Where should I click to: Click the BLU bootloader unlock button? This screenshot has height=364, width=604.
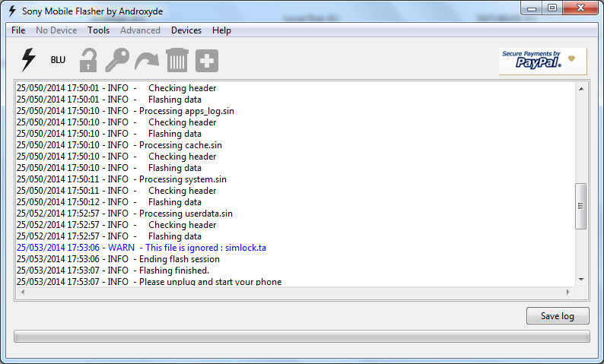point(58,60)
